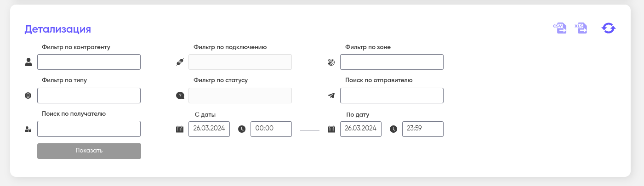Click the С даты field 26.03.2024

coord(209,129)
